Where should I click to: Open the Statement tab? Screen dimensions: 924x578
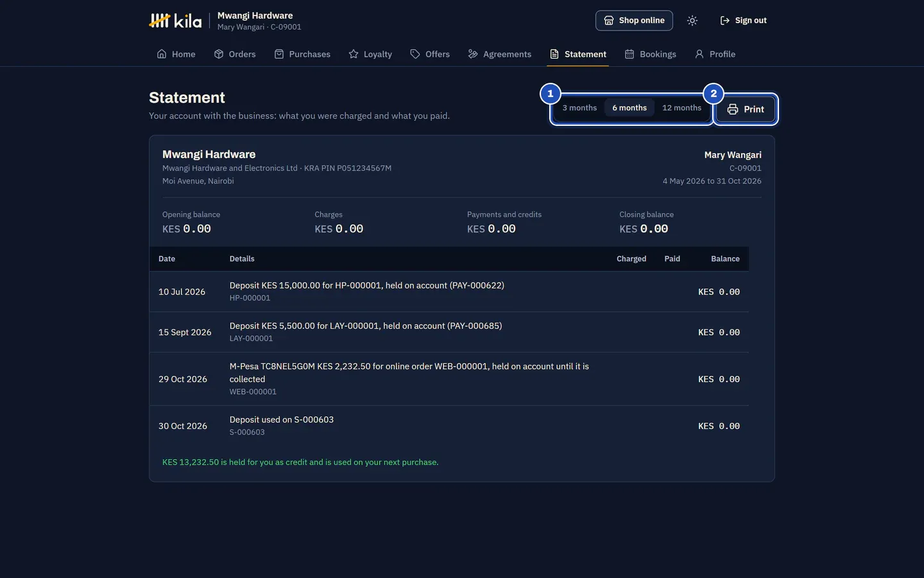point(578,54)
